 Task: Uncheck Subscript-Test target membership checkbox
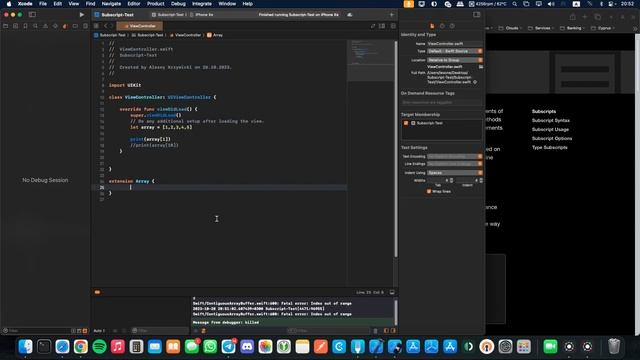pos(406,123)
